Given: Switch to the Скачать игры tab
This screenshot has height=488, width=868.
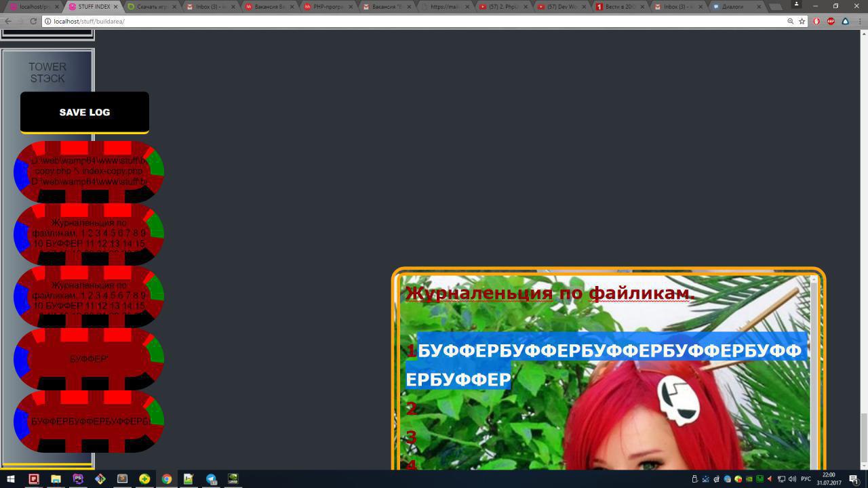Looking at the screenshot, I should pyautogui.click(x=151, y=7).
